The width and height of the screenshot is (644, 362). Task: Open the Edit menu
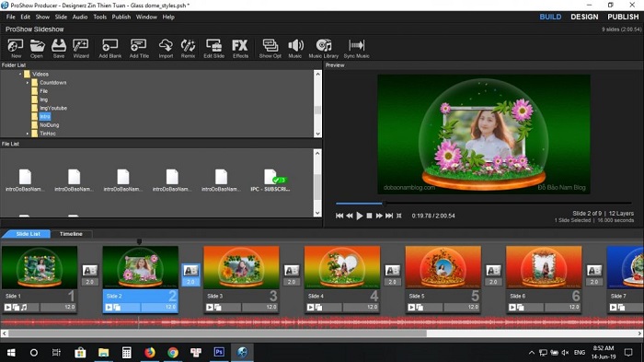pyautogui.click(x=26, y=17)
